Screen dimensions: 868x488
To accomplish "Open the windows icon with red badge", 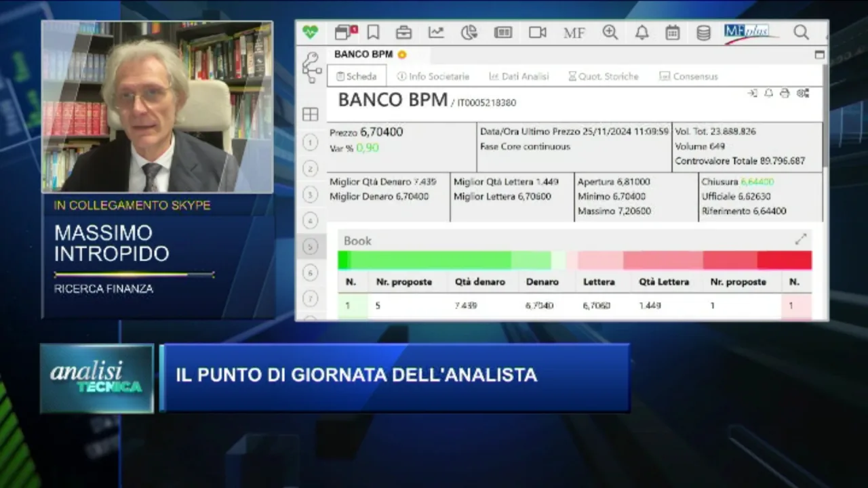I will point(346,32).
